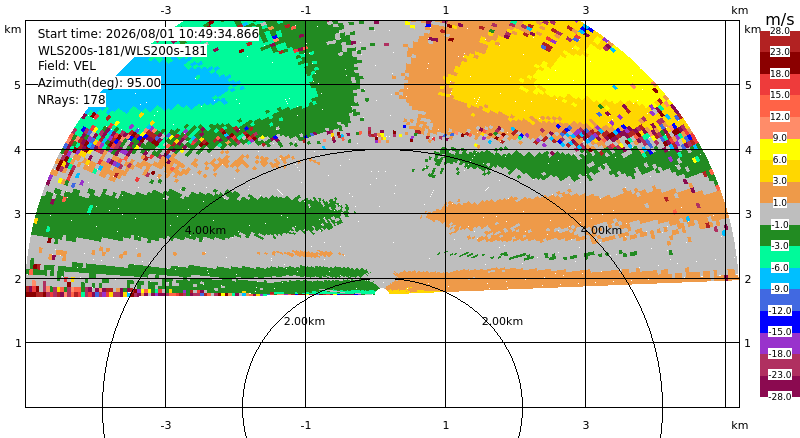
Task: Click the left axis tick label 5
Action: pos(18,85)
